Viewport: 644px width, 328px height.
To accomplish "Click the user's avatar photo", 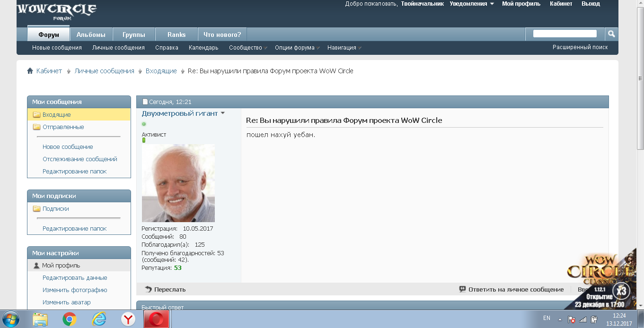I will pos(178,183).
